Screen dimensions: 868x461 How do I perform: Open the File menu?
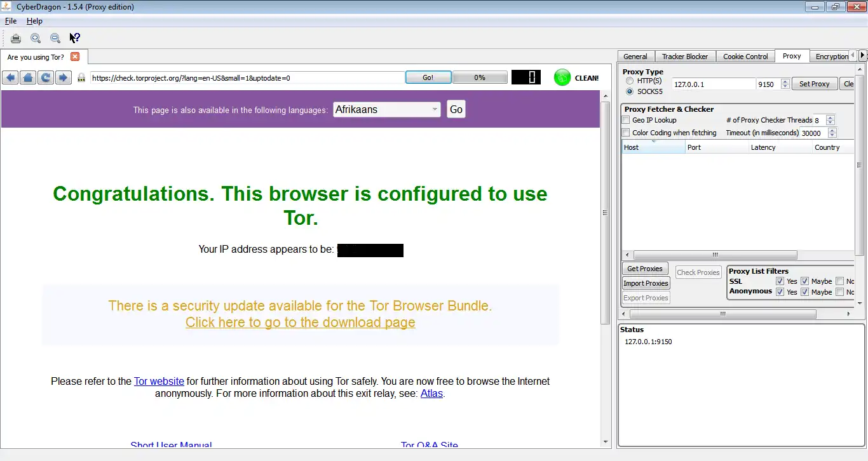tap(11, 21)
